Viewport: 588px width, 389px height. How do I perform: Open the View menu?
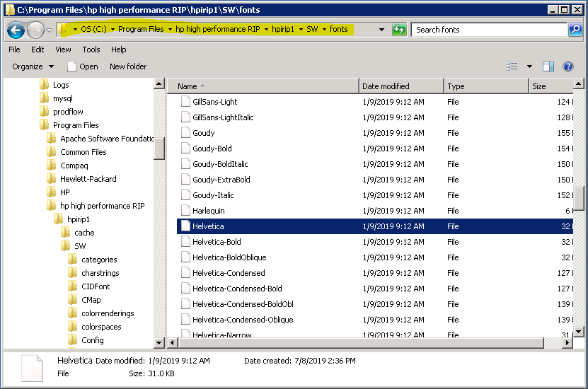pos(63,50)
